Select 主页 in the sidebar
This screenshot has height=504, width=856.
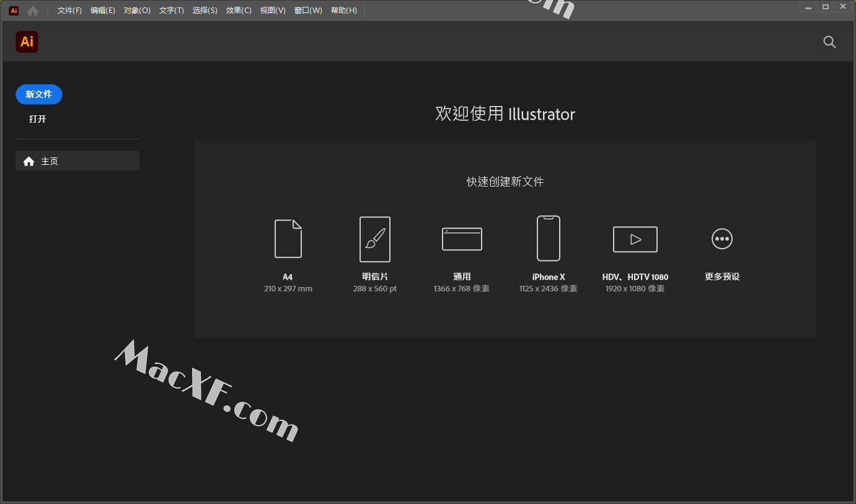[77, 161]
